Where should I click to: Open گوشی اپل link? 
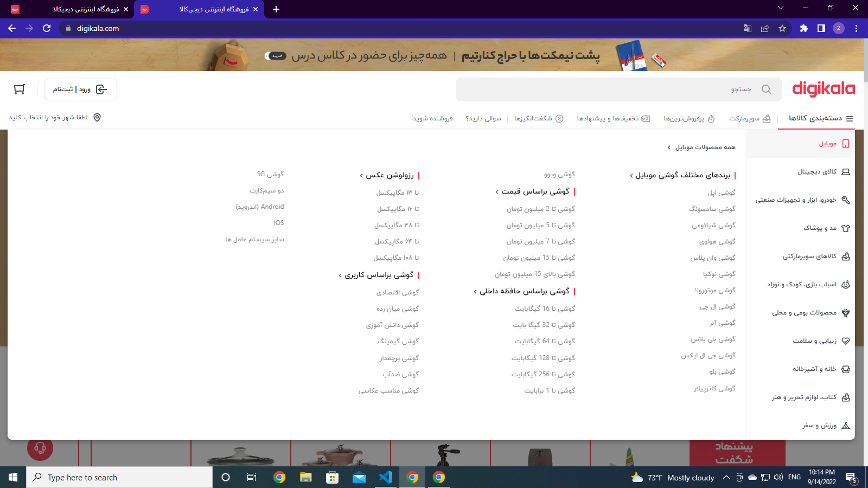tap(722, 192)
